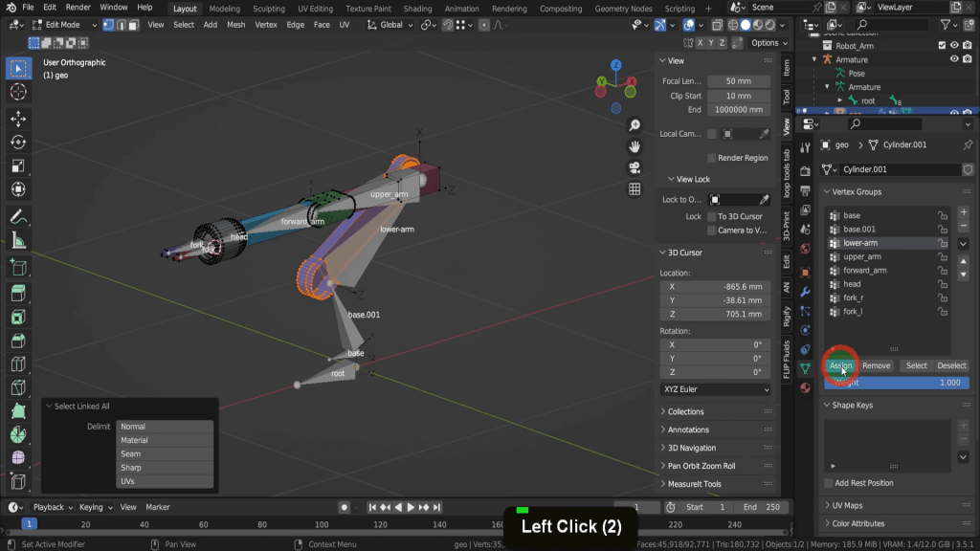Screen dimensions: 980x551
Task: Open the XYZ Euler rotation dropdown
Action: (715, 389)
